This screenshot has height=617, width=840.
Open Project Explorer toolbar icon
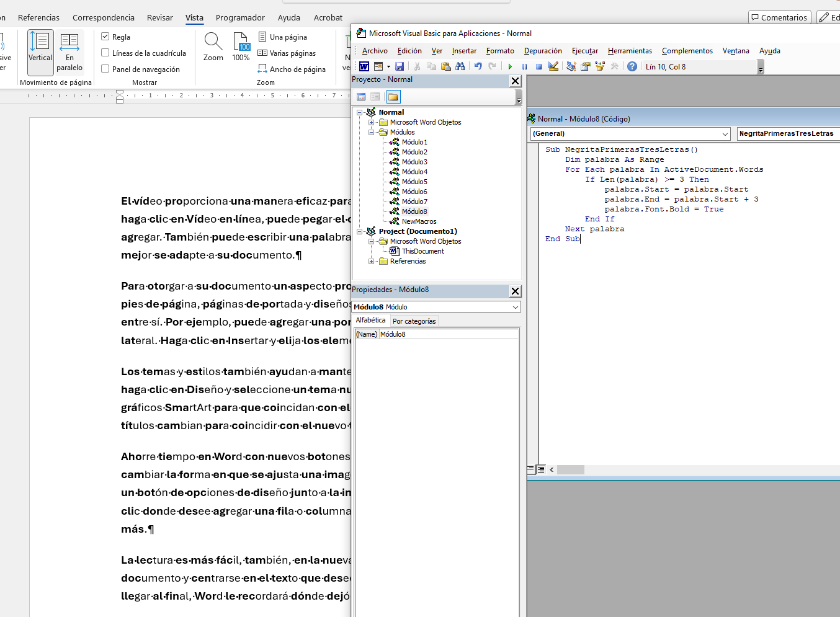coord(571,66)
